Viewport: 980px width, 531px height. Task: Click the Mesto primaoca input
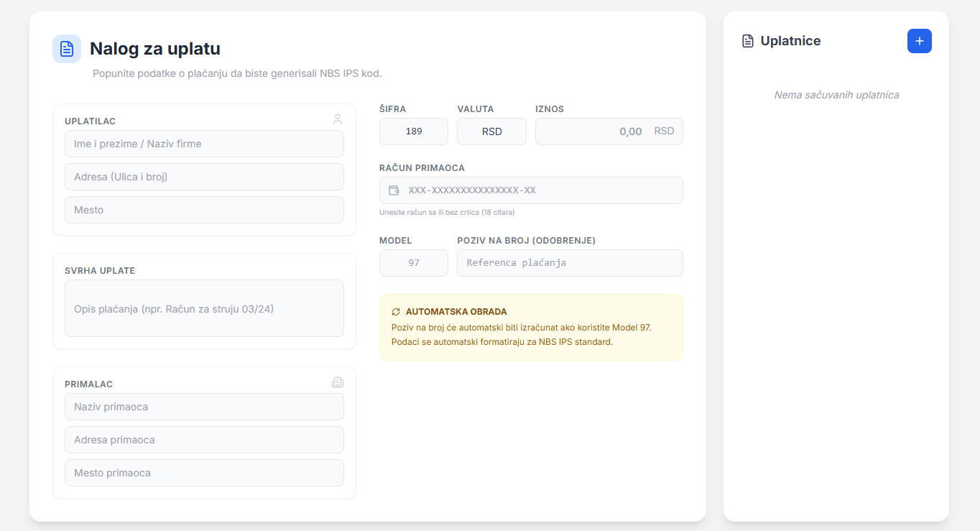(204, 473)
